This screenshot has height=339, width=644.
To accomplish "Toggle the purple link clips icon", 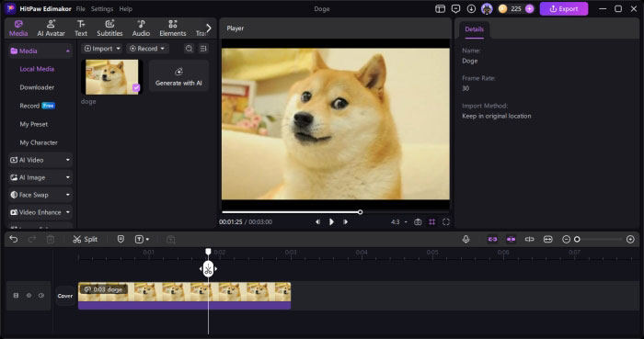I will click(x=492, y=239).
